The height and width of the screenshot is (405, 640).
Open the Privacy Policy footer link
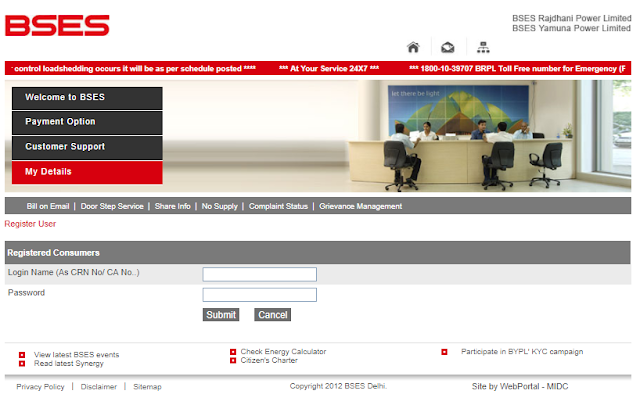(40, 387)
